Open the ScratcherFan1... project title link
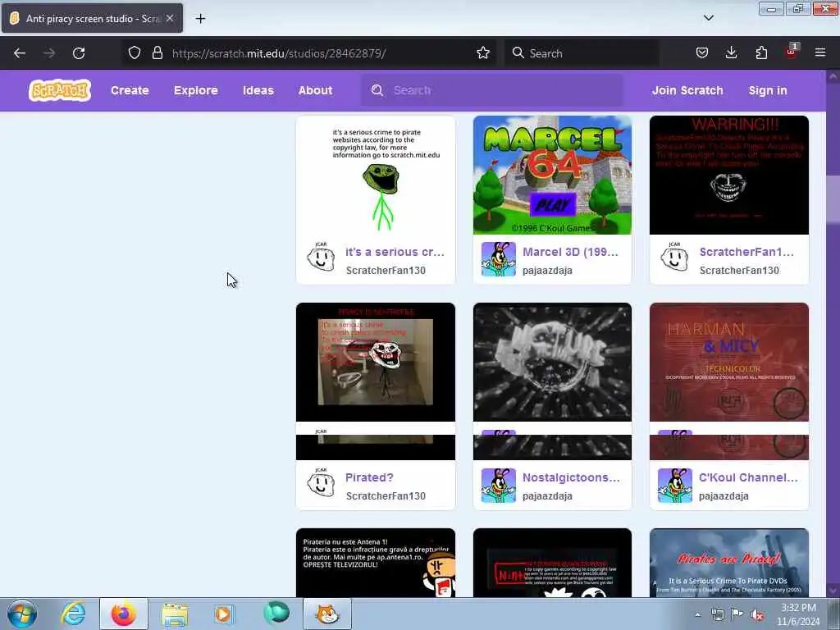 click(746, 252)
